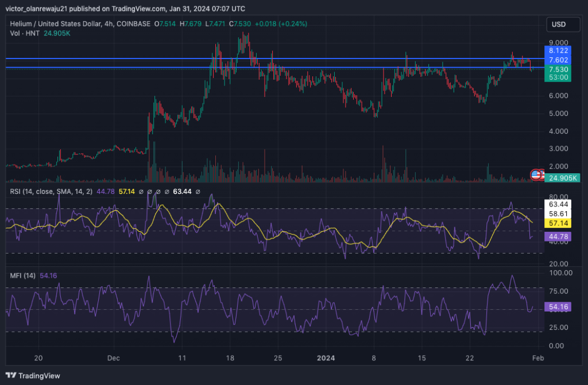Image resolution: width=588 pixels, height=385 pixels.
Task: Select the high value H7.679
Action: coord(191,24)
